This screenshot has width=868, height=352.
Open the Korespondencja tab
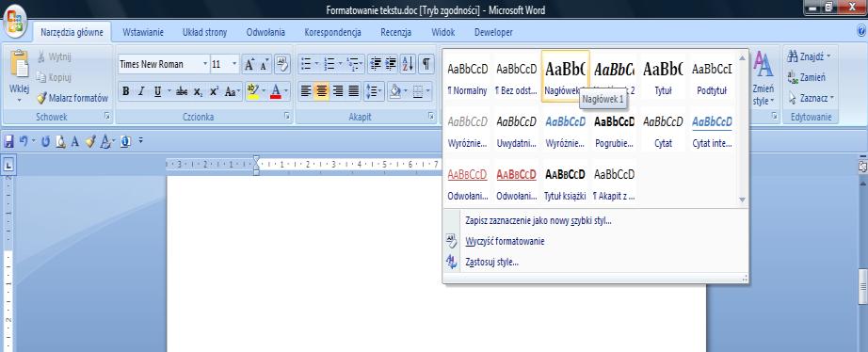pyautogui.click(x=332, y=33)
